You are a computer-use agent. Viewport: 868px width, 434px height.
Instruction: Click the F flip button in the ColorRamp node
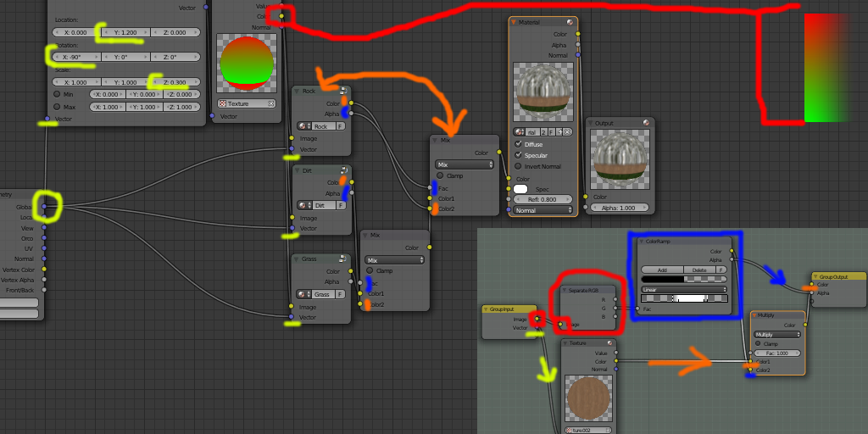[721, 270]
